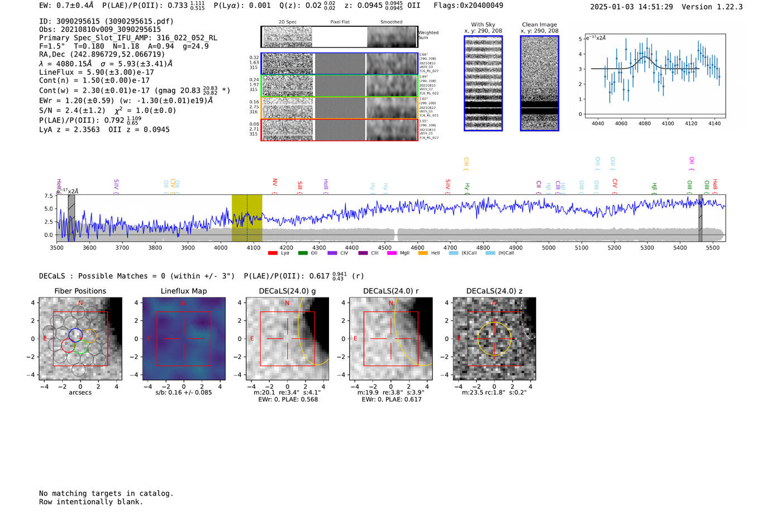Click the EWr = 1.20(±0.59) line
The height and width of the screenshot is (532, 782).
77,101
